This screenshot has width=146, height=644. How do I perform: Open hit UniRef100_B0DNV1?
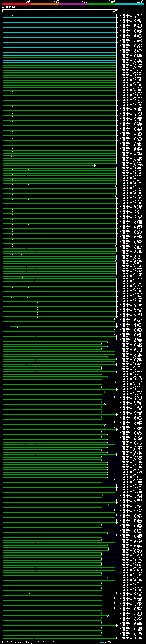point(131,276)
